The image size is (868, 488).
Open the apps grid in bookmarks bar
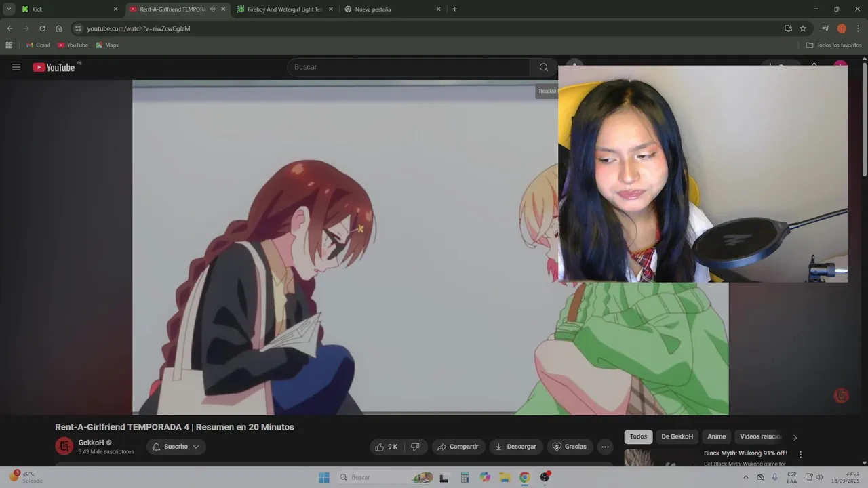pyautogui.click(x=9, y=45)
